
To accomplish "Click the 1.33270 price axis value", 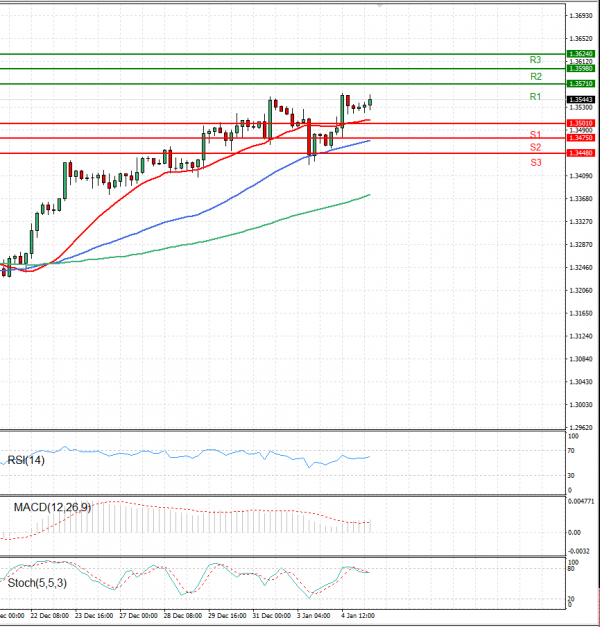I will tap(581, 221).
